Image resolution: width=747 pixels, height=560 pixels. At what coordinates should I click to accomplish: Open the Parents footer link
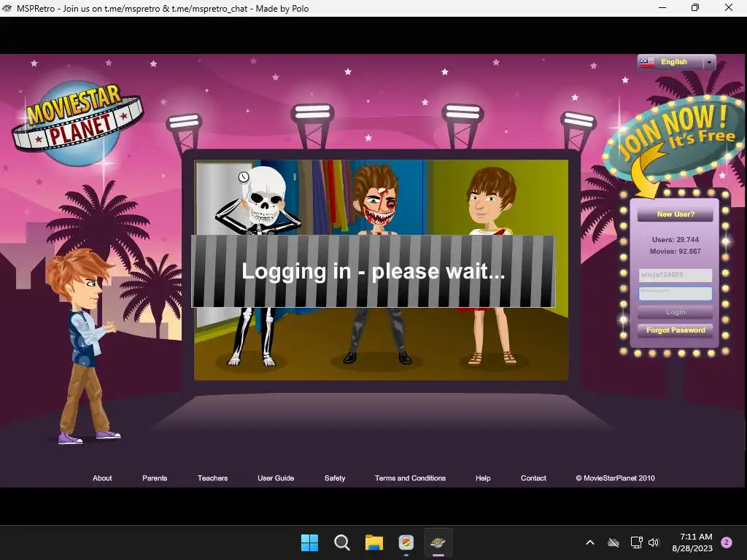(x=155, y=478)
